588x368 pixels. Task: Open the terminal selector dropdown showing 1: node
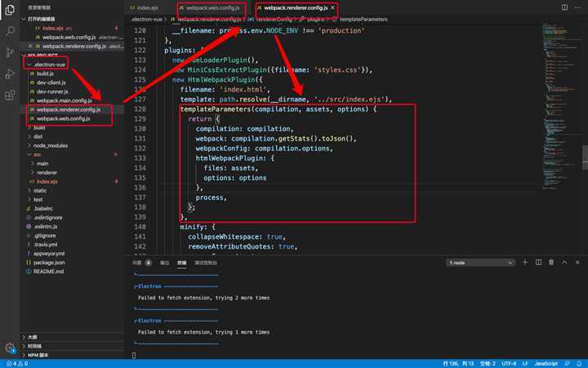[481, 263]
